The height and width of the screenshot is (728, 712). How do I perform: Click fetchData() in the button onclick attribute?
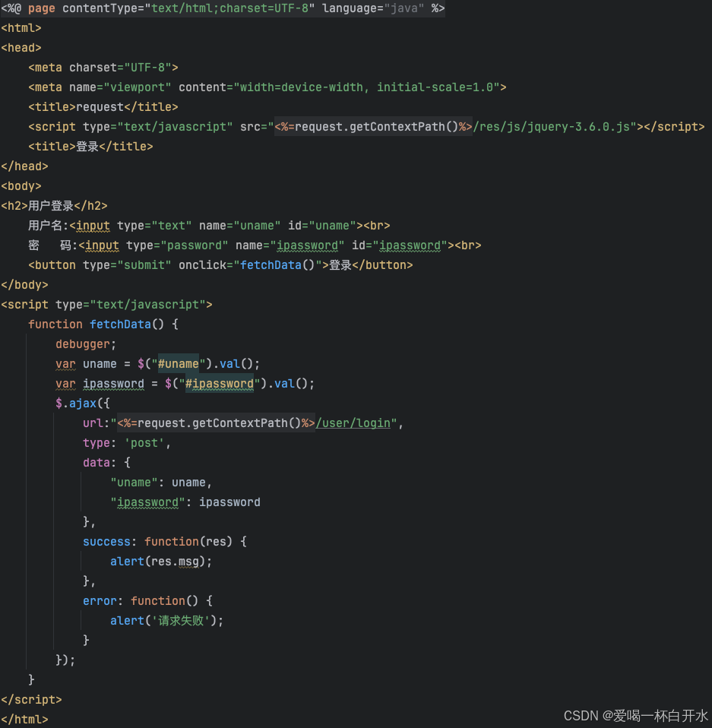pos(277,265)
